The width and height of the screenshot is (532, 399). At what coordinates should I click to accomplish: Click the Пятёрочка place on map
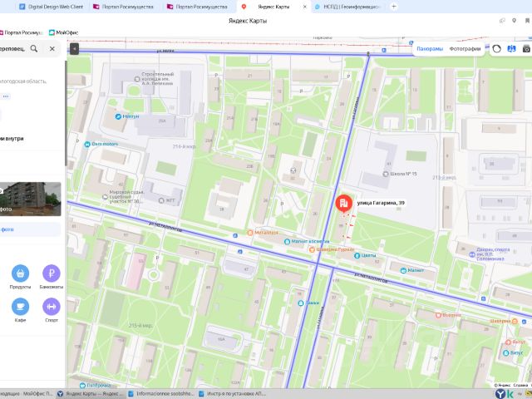pyautogui.click(x=95, y=385)
